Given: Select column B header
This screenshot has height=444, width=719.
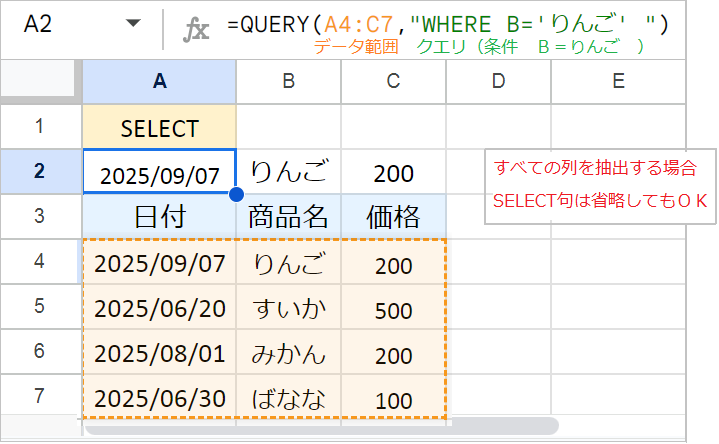Looking at the screenshot, I should pos(288,81).
